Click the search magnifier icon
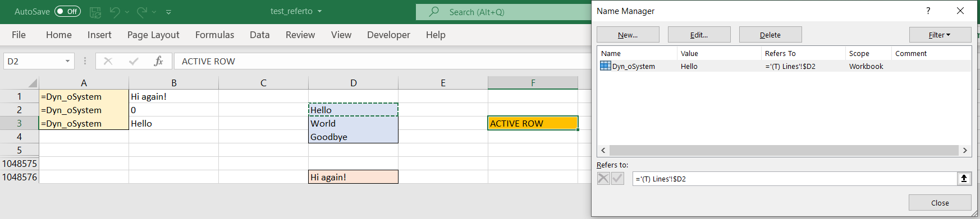This screenshot has width=980, height=219. pos(434,11)
